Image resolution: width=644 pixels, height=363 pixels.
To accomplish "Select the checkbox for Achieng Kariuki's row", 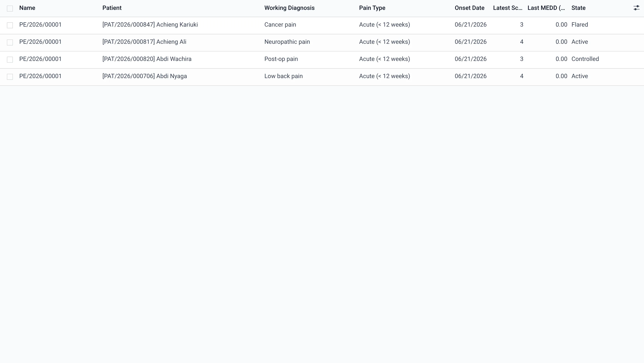I will (x=10, y=25).
